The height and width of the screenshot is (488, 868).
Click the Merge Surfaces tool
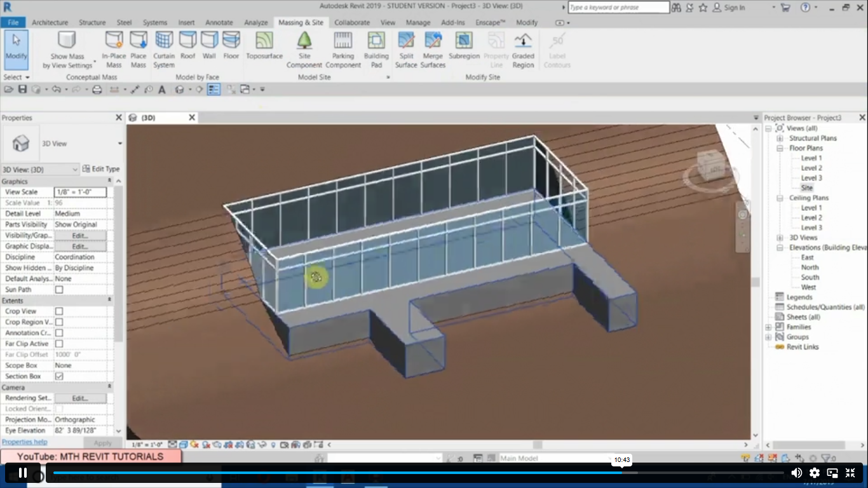[433, 48]
